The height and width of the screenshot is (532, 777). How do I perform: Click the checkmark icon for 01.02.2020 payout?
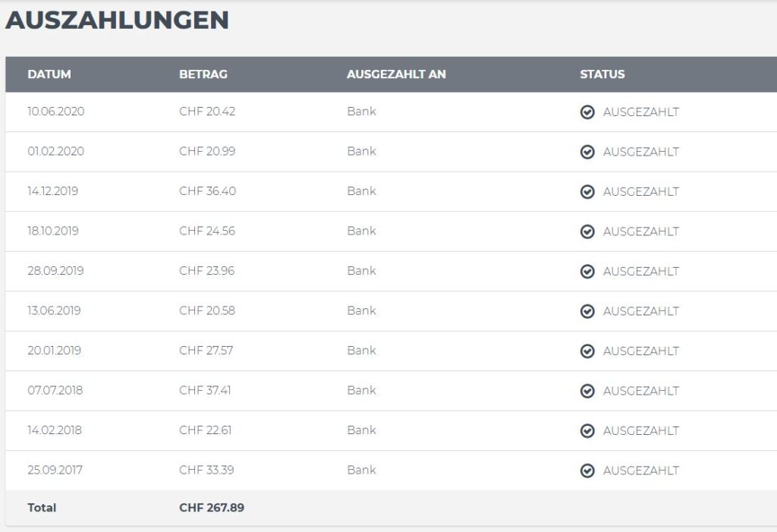[587, 152]
